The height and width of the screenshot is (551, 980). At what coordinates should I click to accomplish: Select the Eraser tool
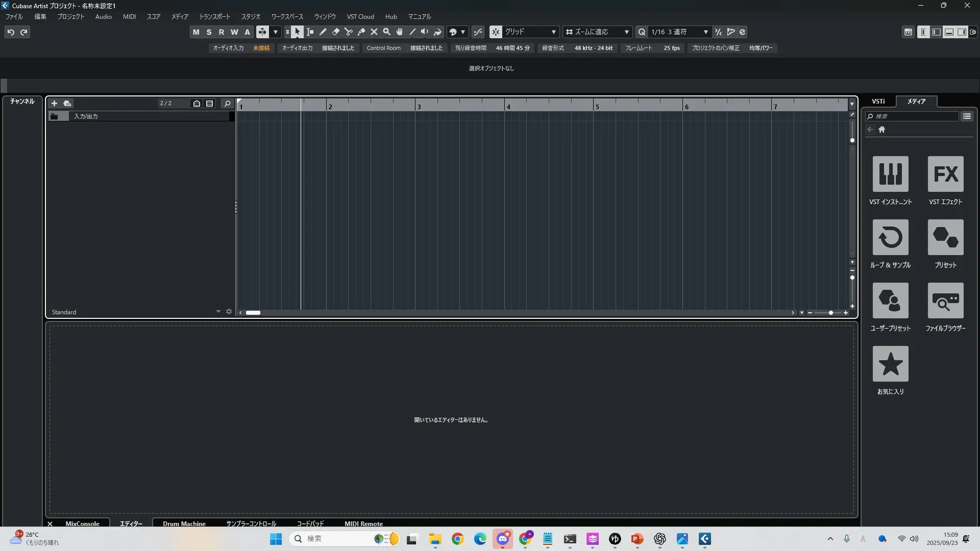pos(335,32)
